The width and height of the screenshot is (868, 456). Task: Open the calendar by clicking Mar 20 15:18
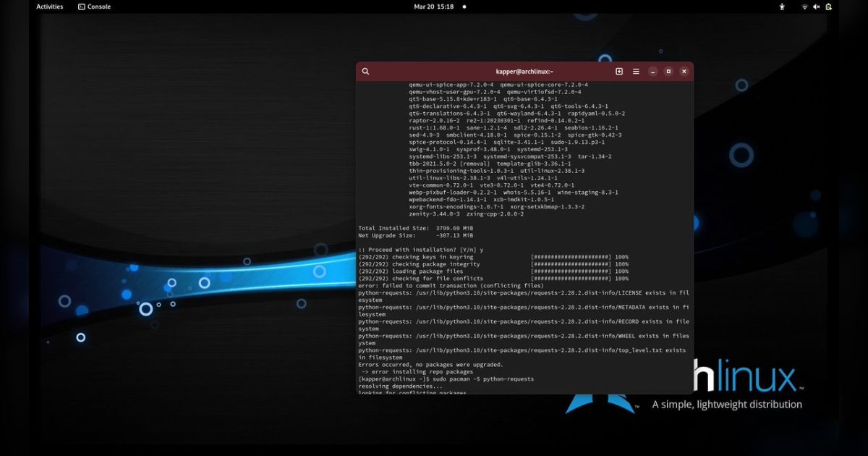pos(434,7)
